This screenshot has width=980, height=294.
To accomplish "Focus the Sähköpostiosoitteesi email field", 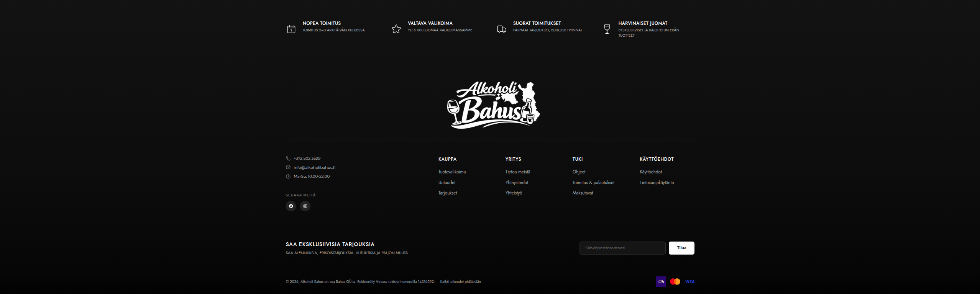I will (622, 248).
